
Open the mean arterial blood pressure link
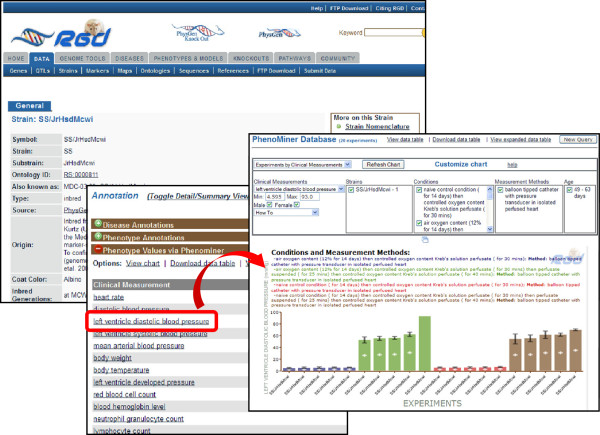click(139, 346)
